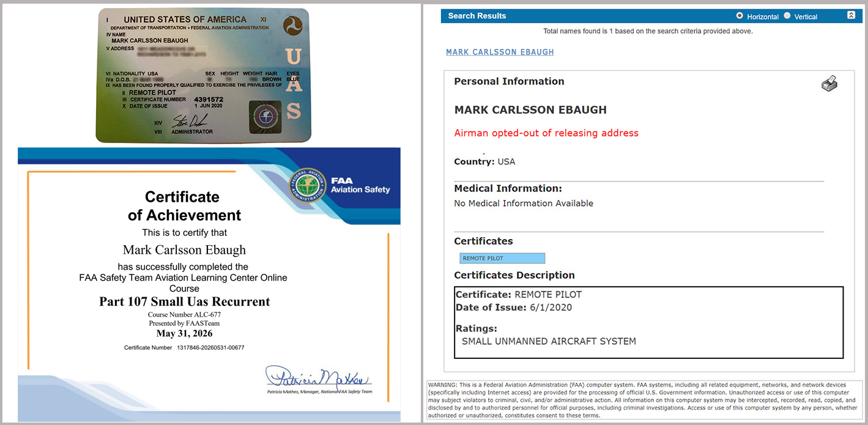Image resolution: width=868 pixels, height=425 pixels.
Task: Click 'UNITED STATES OF AMERICA' card header
Action: [x=185, y=20]
